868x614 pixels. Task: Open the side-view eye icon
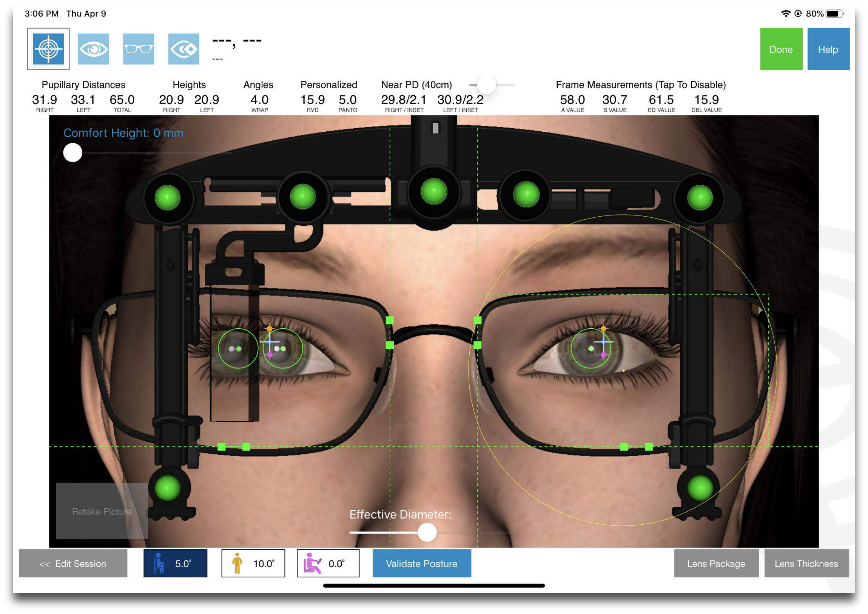(183, 49)
